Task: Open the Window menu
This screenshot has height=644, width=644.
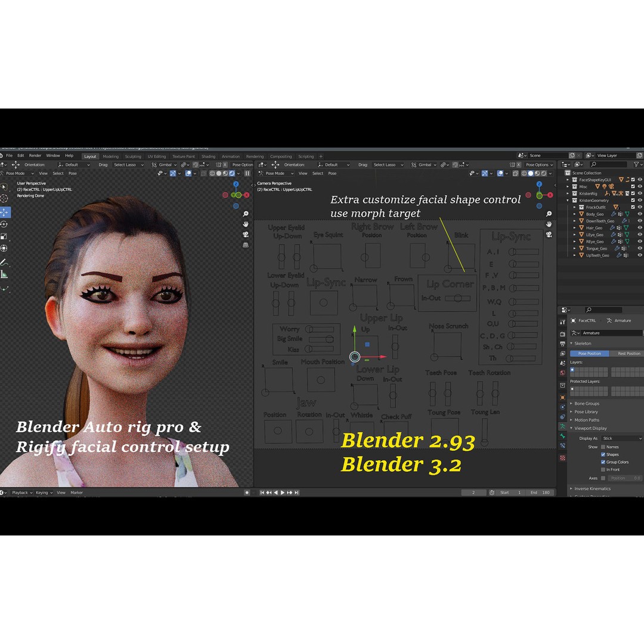Action: [x=53, y=156]
